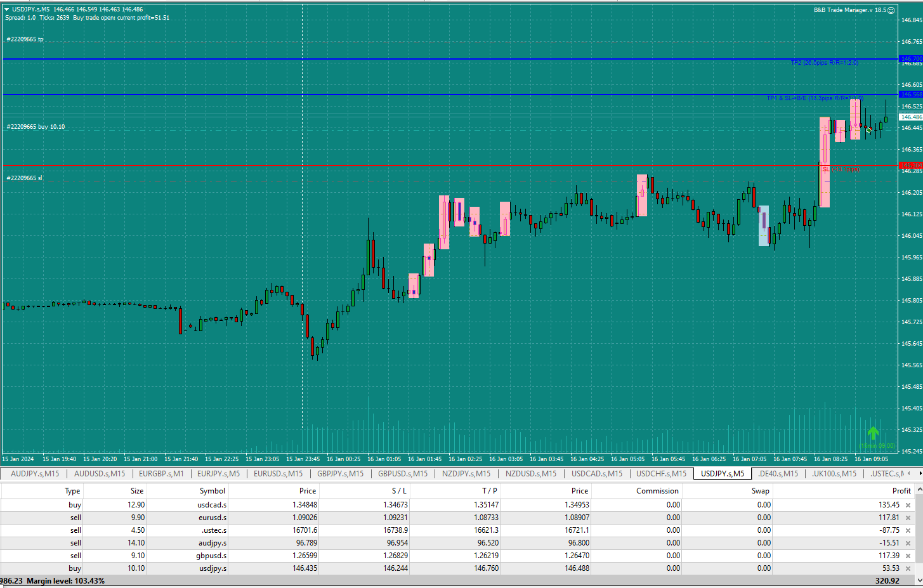Screen dimensions: 923x588
Task: Sort trades by the Swap column header
Action: pos(760,491)
